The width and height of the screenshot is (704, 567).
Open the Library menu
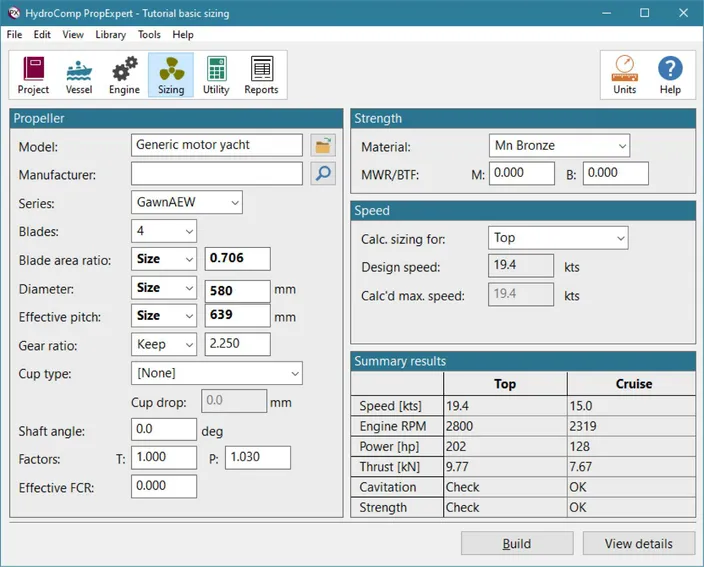pos(110,35)
